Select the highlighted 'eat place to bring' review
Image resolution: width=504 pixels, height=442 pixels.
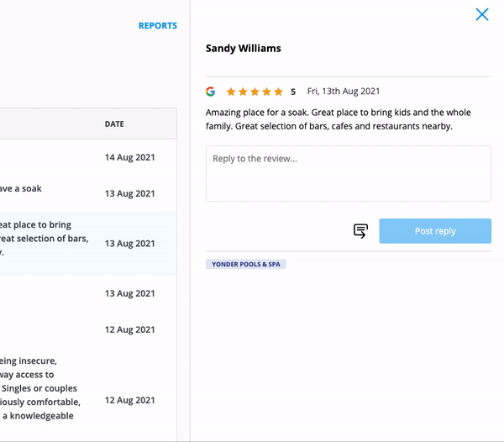click(88, 244)
